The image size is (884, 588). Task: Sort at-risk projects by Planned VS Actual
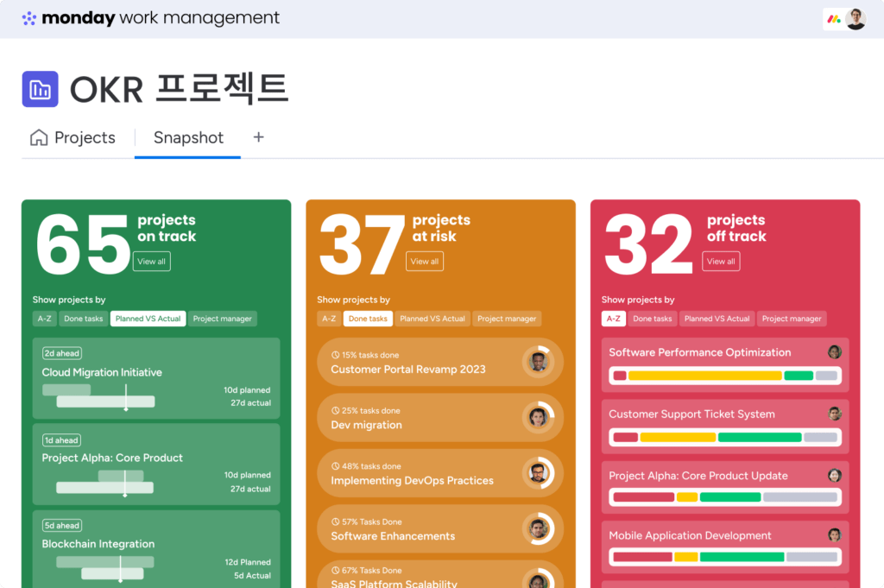(x=433, y=319)
